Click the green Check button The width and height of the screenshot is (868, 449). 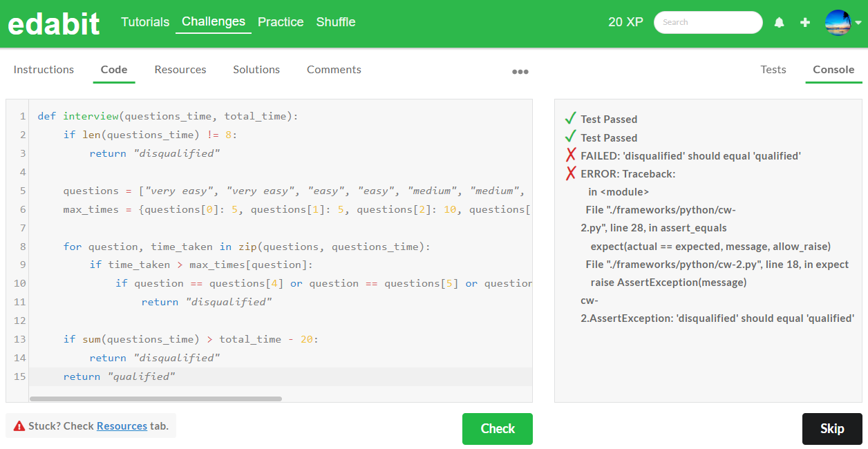tap(498, 429)
